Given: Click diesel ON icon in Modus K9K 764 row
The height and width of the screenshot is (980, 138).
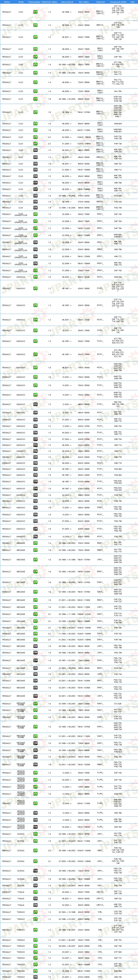Looking at the screenshot, I should click(x=35, y=827).
